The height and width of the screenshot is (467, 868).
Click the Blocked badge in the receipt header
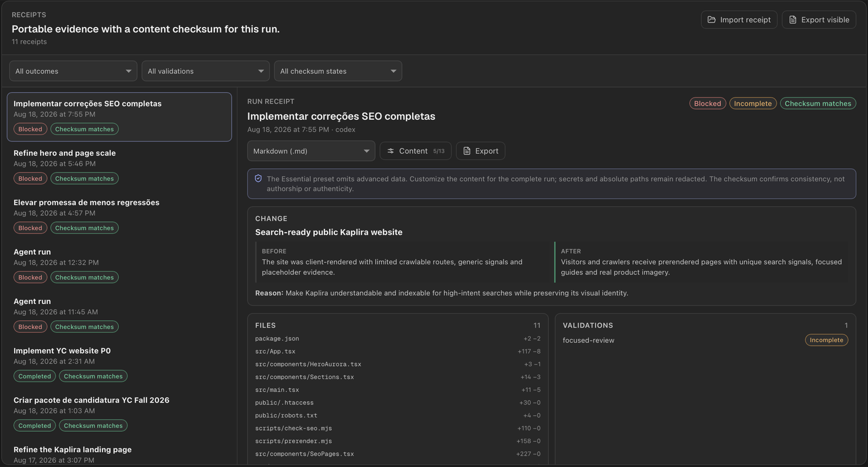click(x=707, y=103)
